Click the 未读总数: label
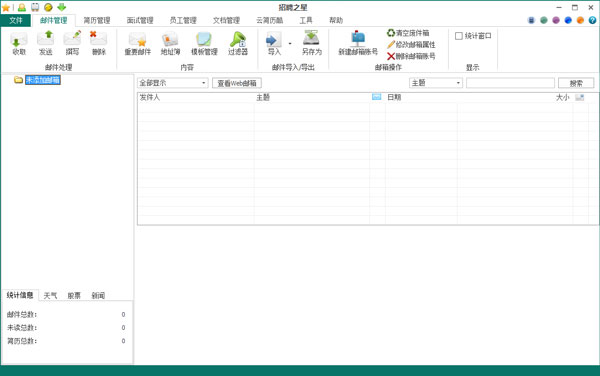Image resolution: width=600 pixels, height=376 pixels. [x=22, y=327]
